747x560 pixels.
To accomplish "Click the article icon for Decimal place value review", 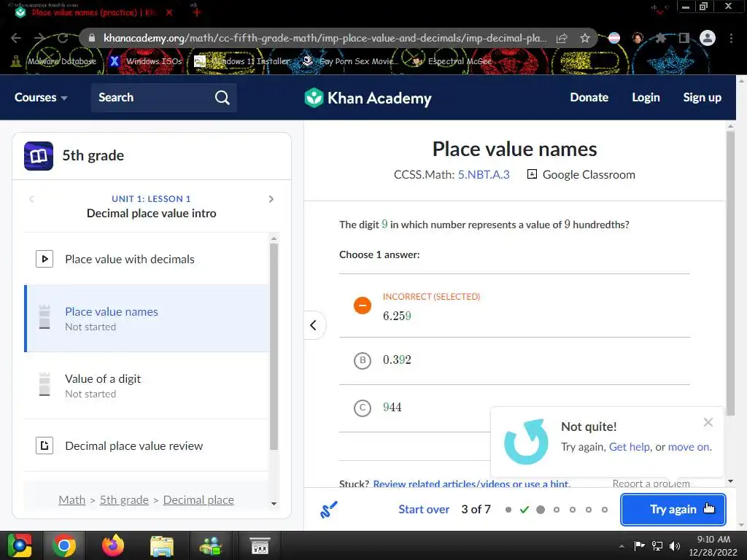I will point(44,446).
